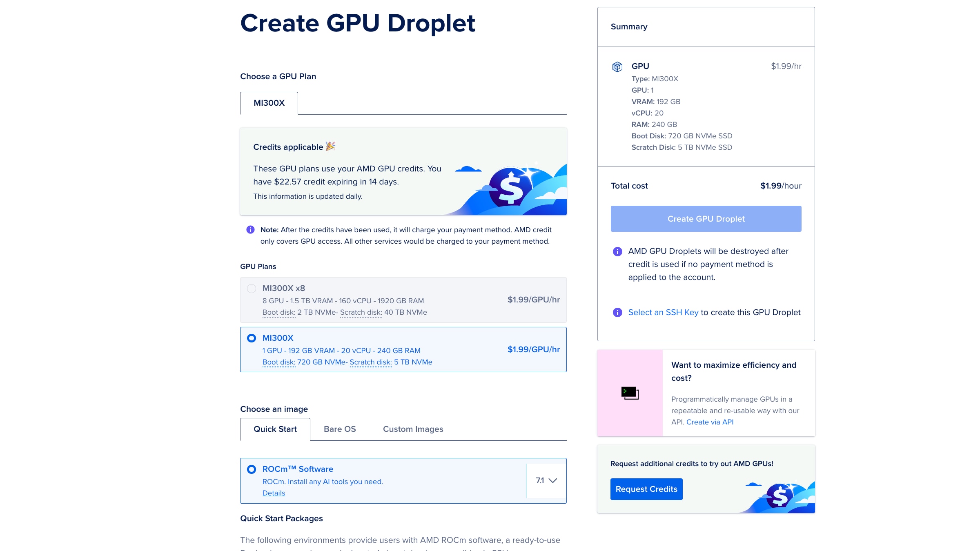Click the info icon next to the droplet destruction warning
Screen dimensions: 980x551
coord(617,251)
